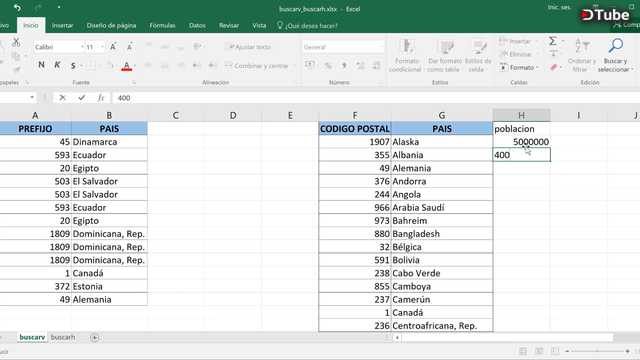Decrease the font size
Viewport: 640px width, 360px height.
click(129, 47)
